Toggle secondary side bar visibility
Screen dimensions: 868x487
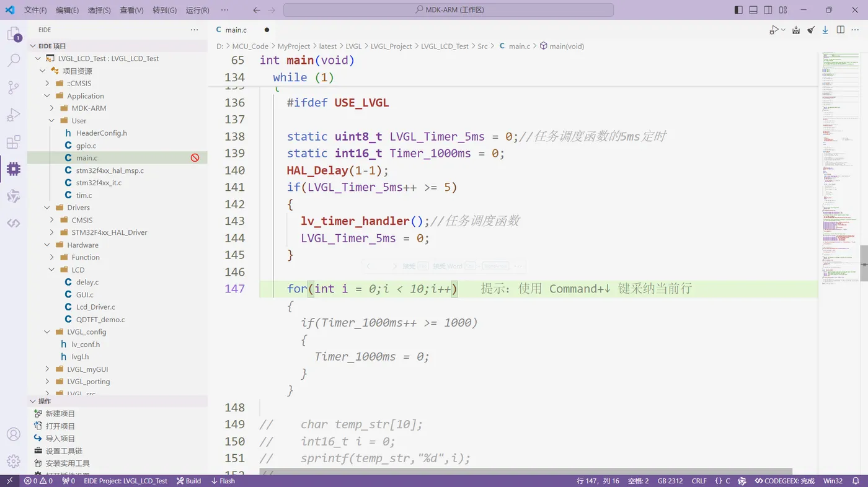(x=768, y=10)
